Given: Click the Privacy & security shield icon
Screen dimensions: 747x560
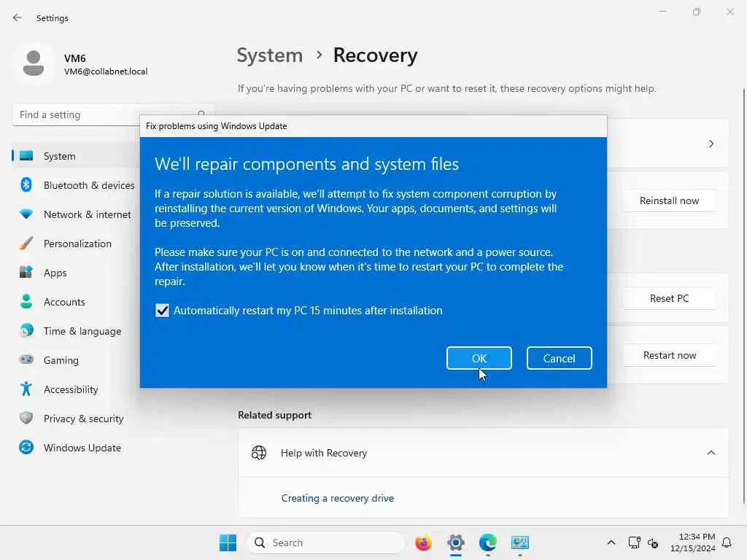Looking at the screenshot, I should [26, 418].
